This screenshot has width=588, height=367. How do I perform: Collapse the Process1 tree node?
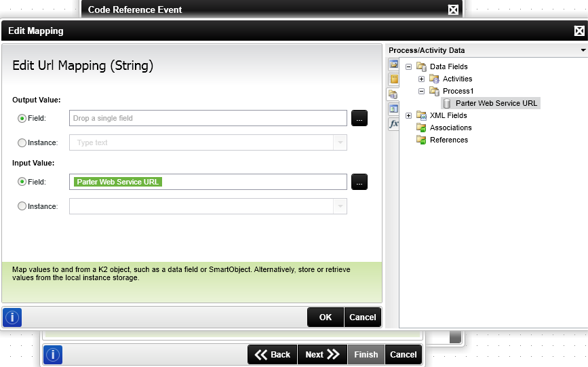(421, 91)
